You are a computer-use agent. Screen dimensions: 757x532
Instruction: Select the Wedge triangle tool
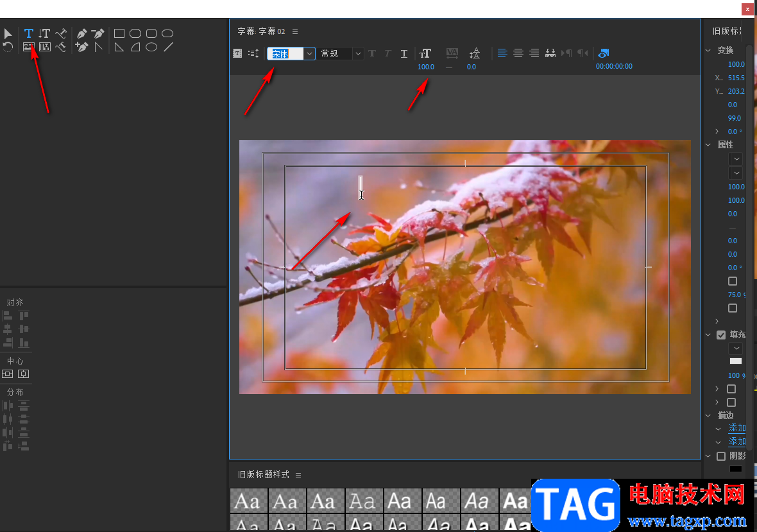click(x=119, y=47)
